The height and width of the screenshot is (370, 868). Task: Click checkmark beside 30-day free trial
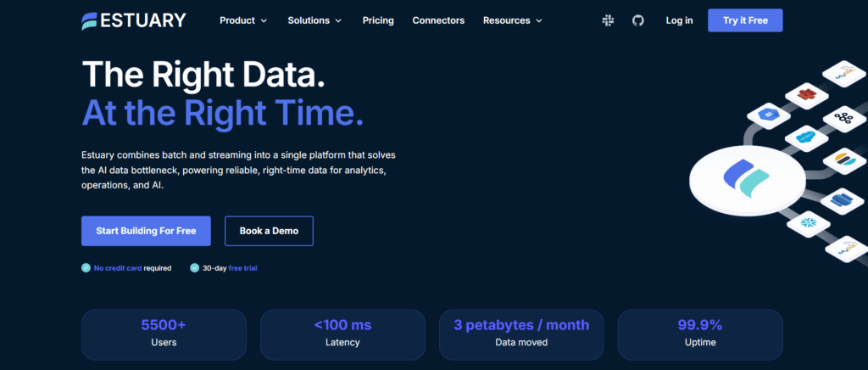195,268
